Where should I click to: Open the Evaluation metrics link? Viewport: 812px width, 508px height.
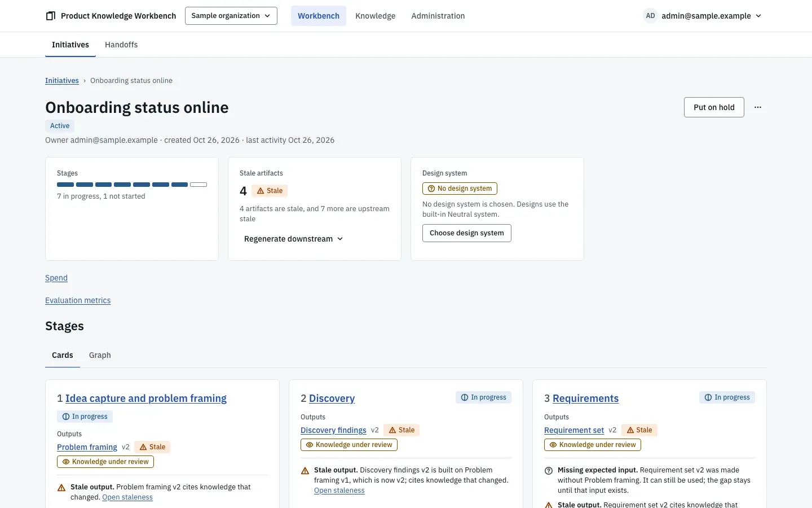78,300
